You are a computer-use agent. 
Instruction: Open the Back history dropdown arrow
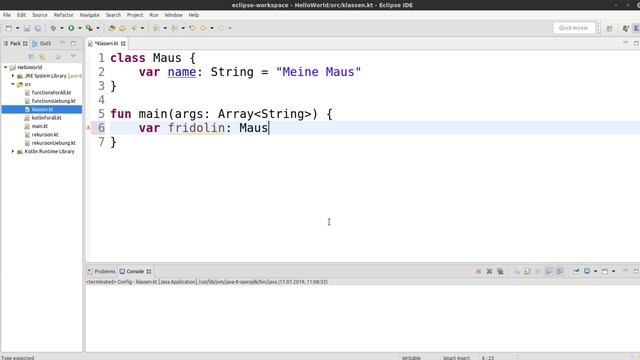(x=212, y=28)
